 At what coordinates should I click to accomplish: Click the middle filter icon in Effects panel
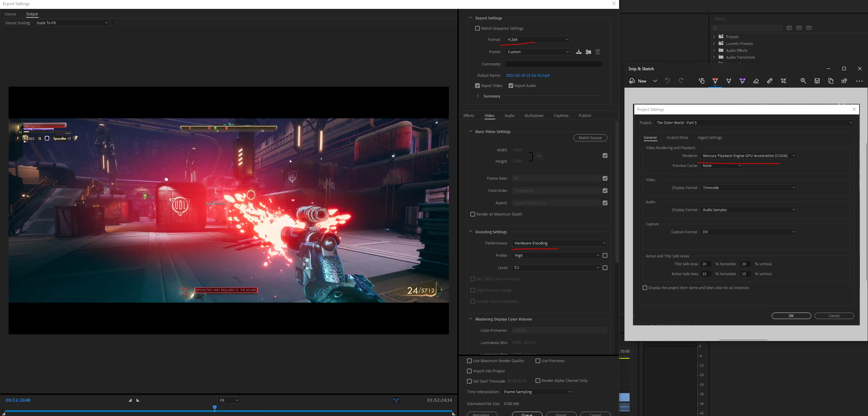click(799, 28)
